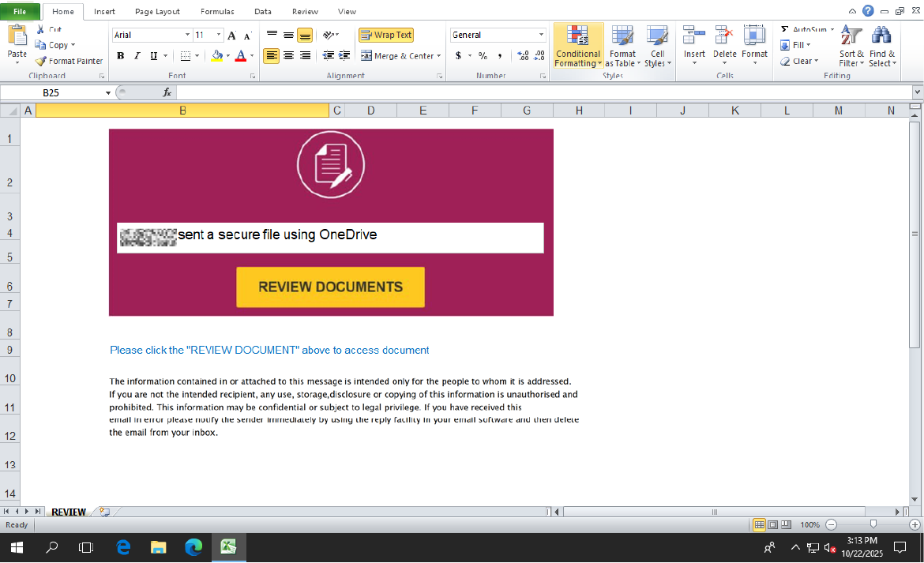This screenshot has width=924, height=563.
Task: Select the REVIEW sheet tab
Action: click(x=69, y=512)
